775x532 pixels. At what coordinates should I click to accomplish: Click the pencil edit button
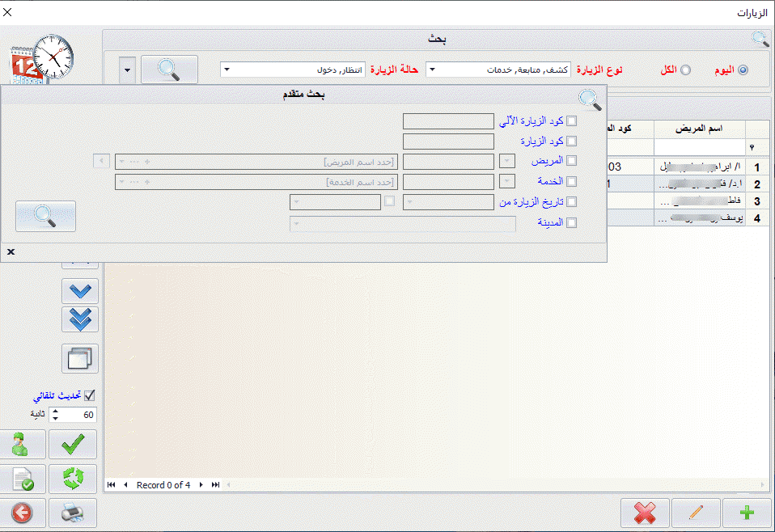coord(696,513)
